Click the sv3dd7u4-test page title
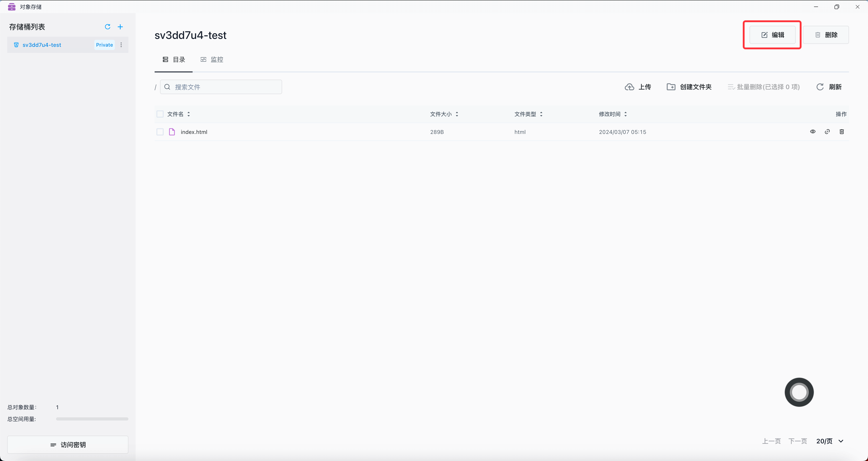Screen dimensions: 868x461 (190, 35)
